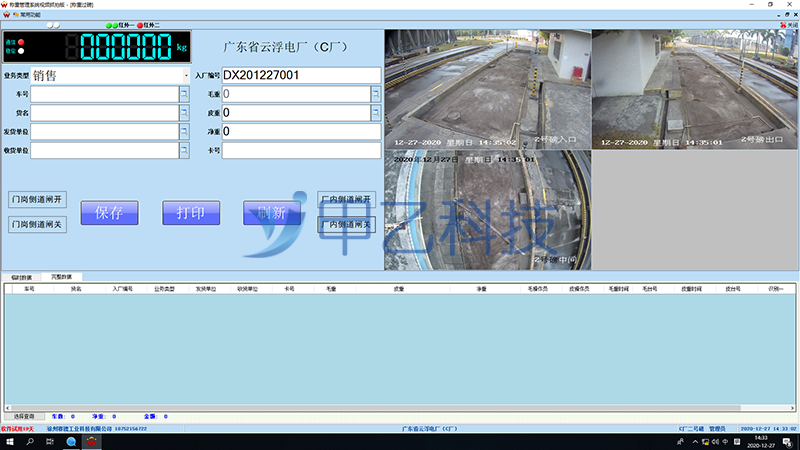800x450 pixels.
Task: Click the 选择查询 button at the bottom
Action: [24, 416]
